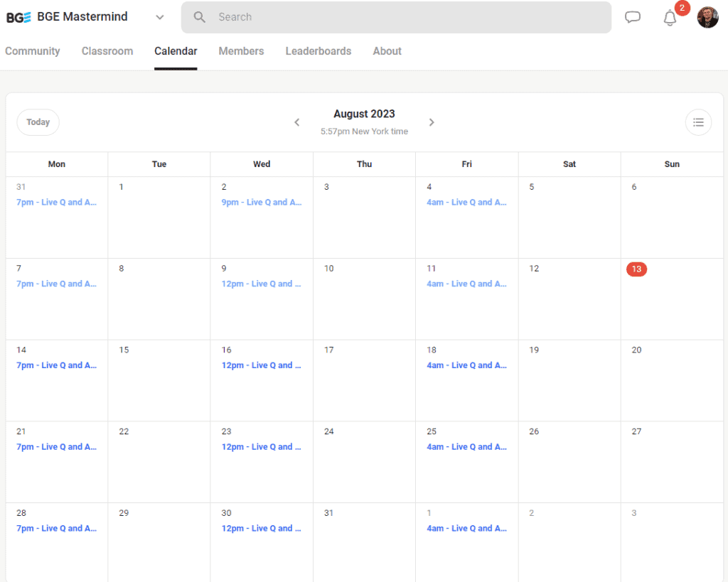This screenshot has width=728, height=582.
Task: Open the August 9 12pm Live Q and A event
Action: coord(262,284)
